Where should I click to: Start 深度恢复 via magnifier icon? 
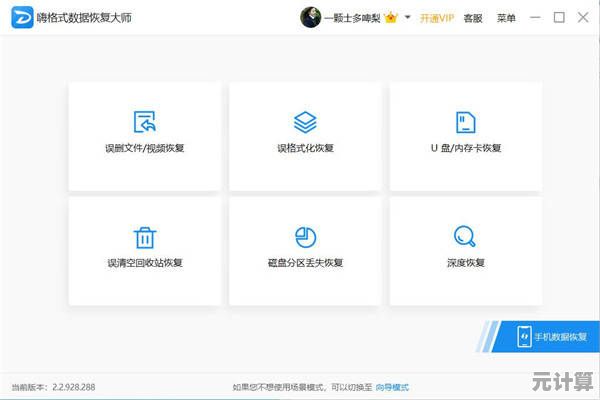(465, 237)
